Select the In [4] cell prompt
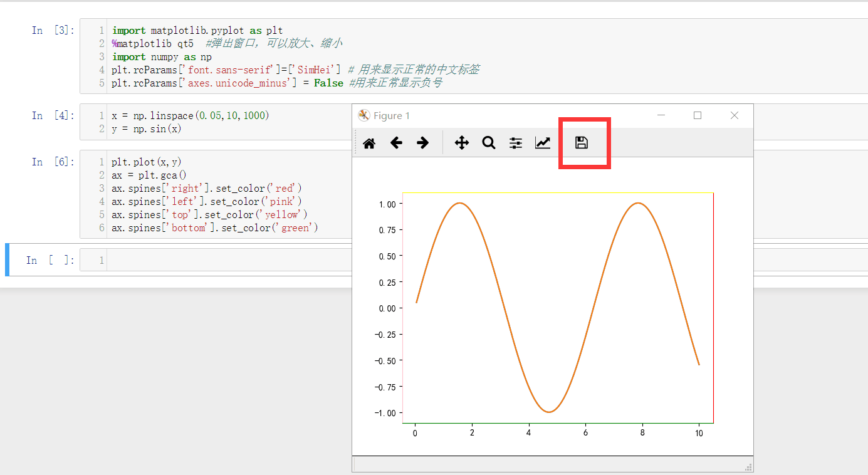This screenshot has height=475, width=868. [53, 115]
